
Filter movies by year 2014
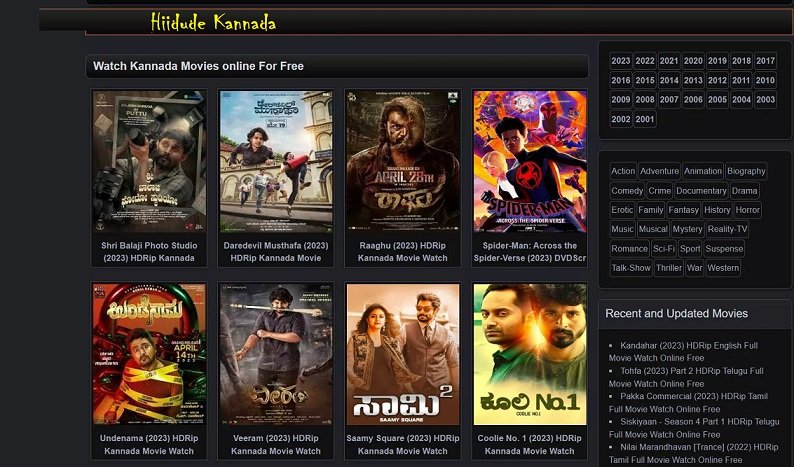669,80
